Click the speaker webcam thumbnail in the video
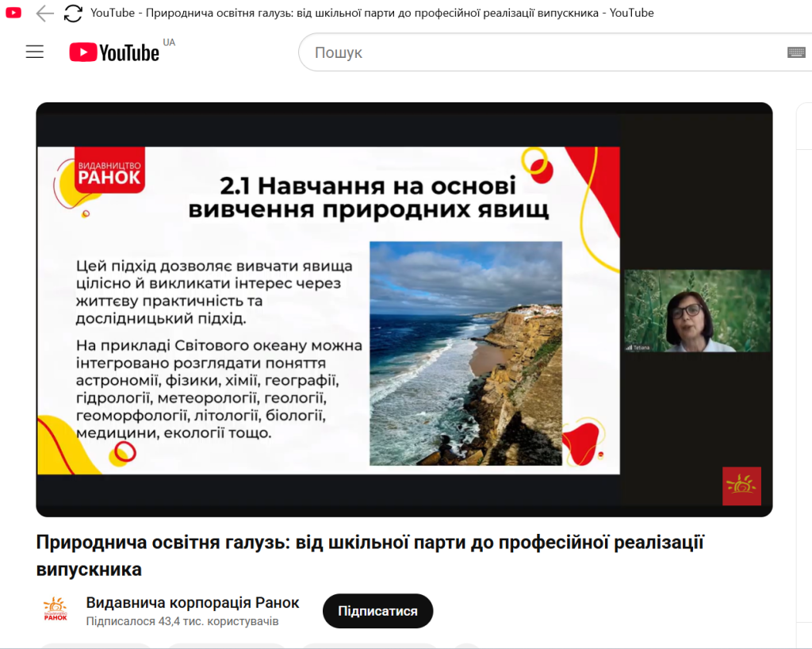Image resolution: width=812 pixels, height=649 pixels. (696, 311)
